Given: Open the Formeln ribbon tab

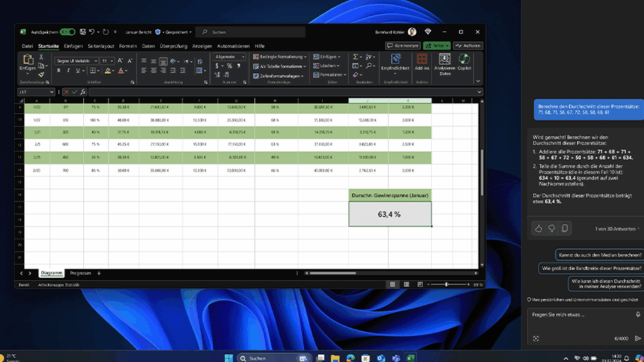Looking at the screenshot, I should coord(128,46).
